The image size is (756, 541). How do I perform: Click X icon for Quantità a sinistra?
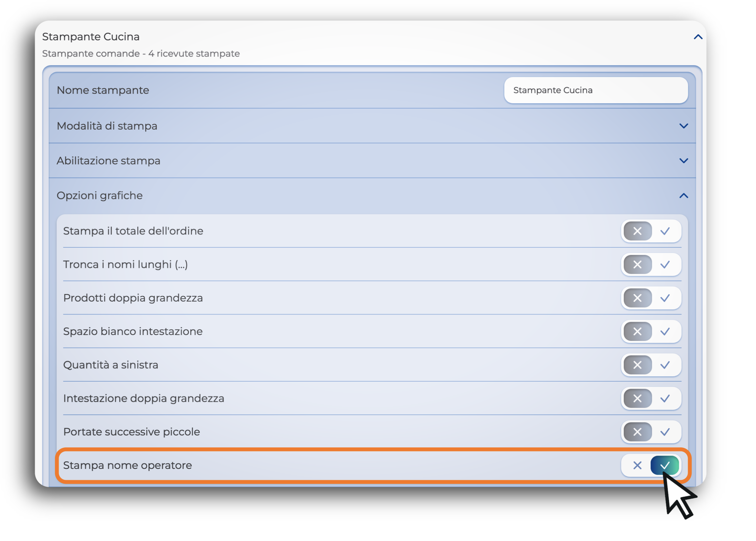(x=637, y=365)
